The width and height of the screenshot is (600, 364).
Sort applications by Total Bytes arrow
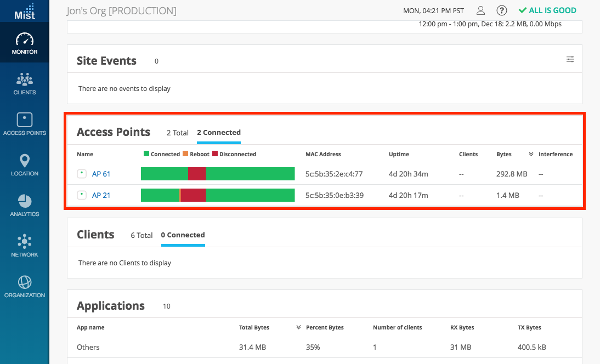click(x=299, y=328)
